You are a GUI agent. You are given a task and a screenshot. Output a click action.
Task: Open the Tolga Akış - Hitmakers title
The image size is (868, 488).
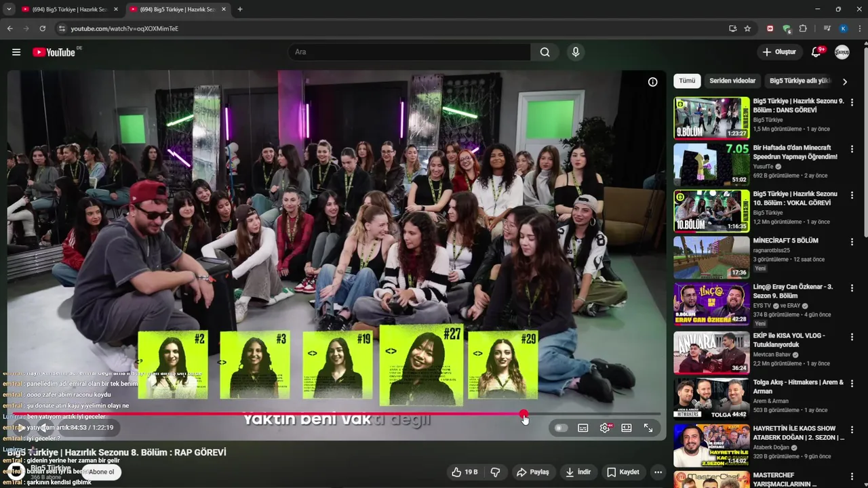pos(798,386)
